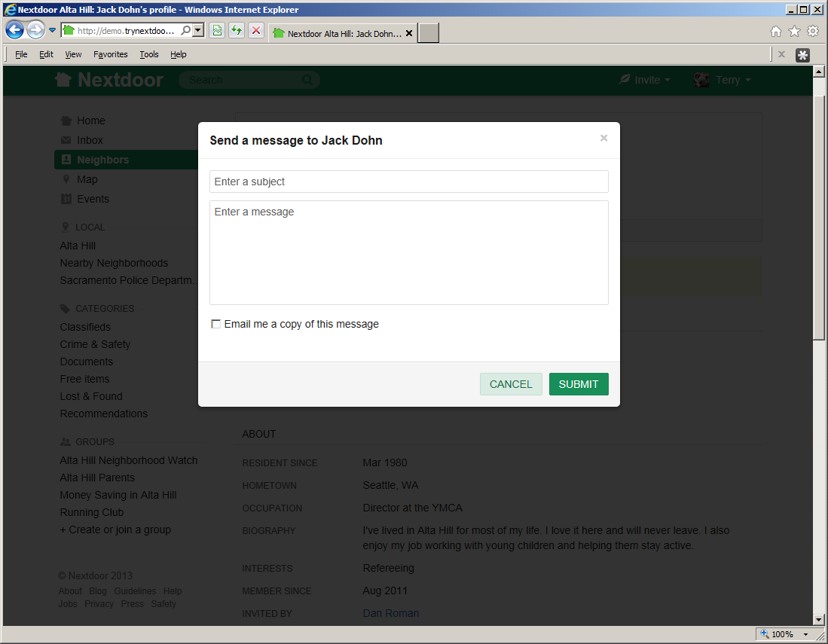Open Nearby Neighborhoods link

click(114, 263)
